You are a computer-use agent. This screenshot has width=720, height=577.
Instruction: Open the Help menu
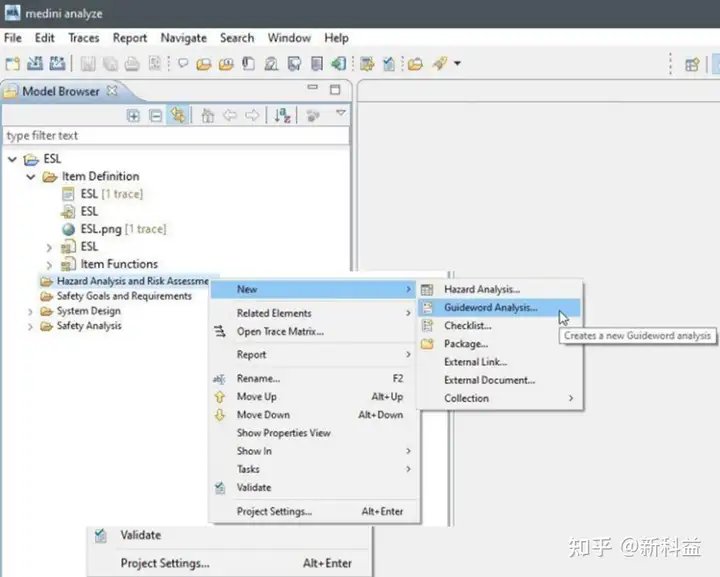pyautogui.click(x=337, y=38)
